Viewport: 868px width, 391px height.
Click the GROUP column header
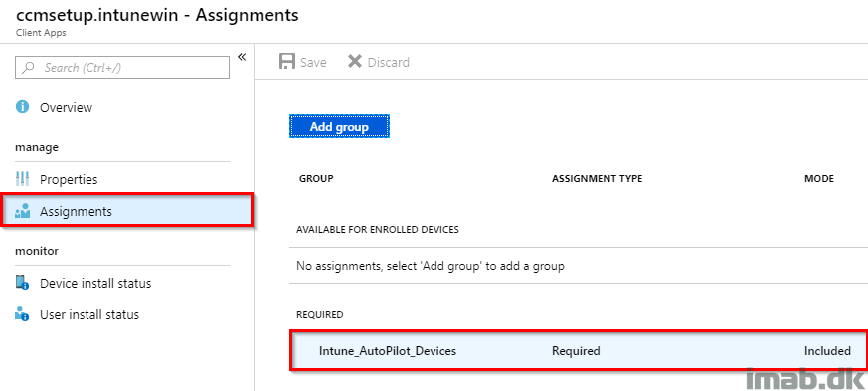(x=316, y=179)
